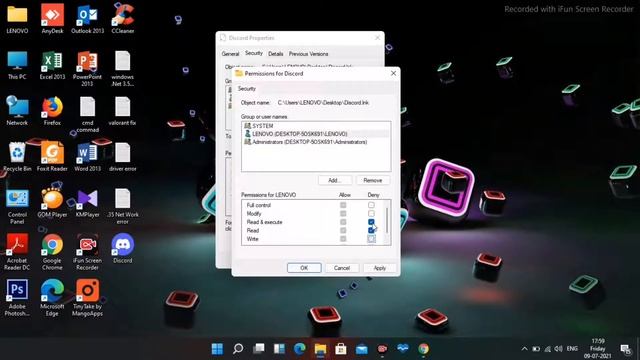Open Word 2013 desktop shortcut
The width and height of the screenshot is (640, 360).
coord(87,157)
